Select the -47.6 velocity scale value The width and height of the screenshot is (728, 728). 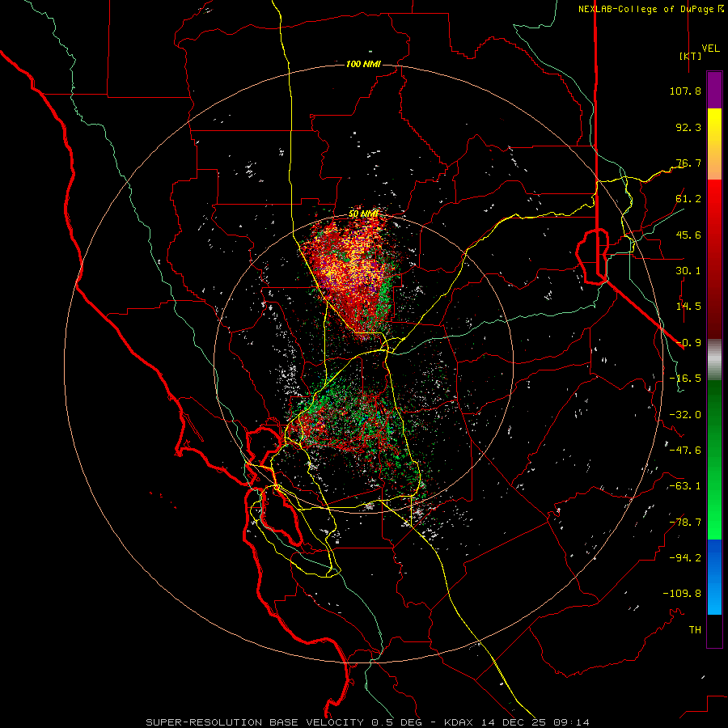pyautogui.click(x=685, y=451)
